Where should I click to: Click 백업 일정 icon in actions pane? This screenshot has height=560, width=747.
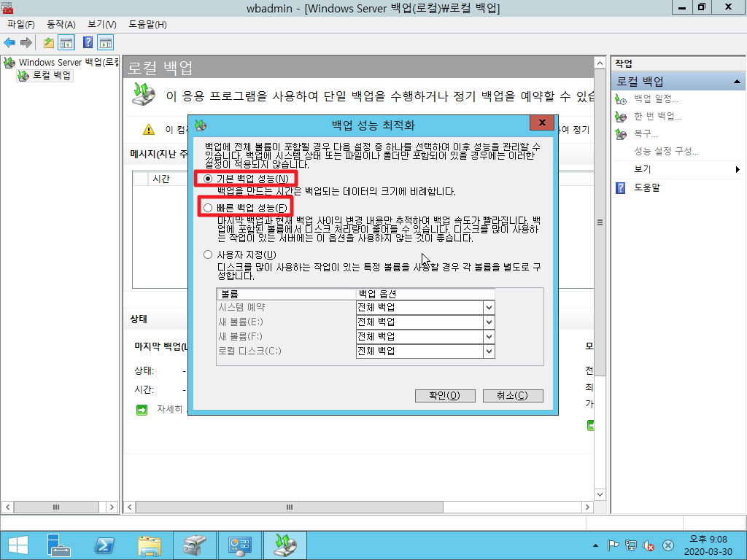click(621, 99)
